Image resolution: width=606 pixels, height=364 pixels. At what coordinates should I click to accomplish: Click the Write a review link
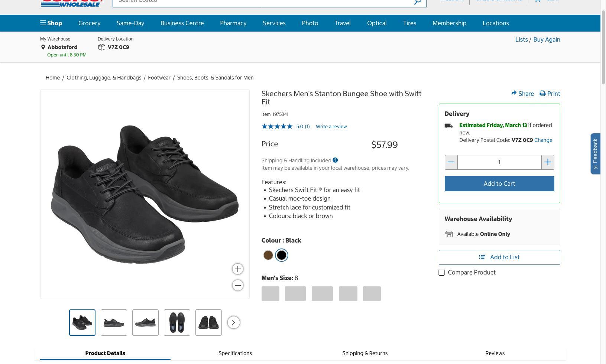pos(331,127)
